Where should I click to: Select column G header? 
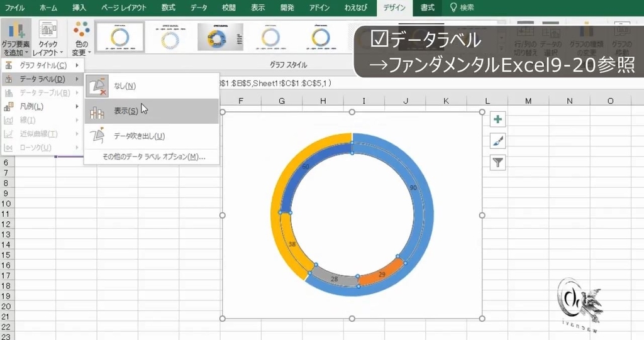click(x=282, y=101)
